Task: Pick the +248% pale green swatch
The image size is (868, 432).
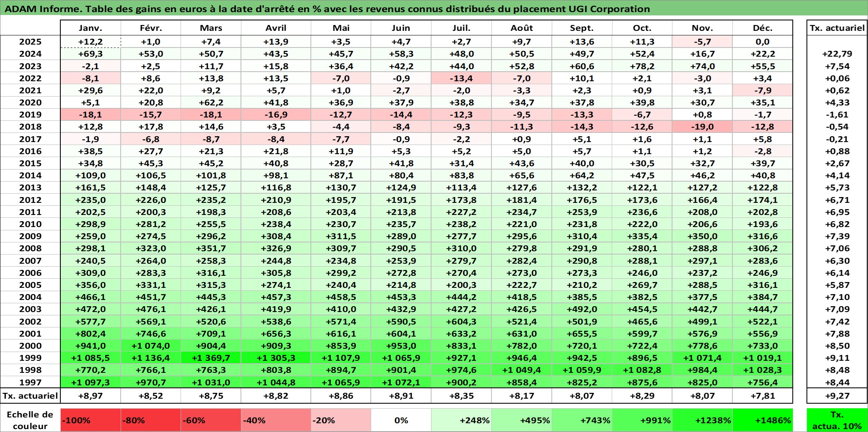Action: (x=461, y=420)
